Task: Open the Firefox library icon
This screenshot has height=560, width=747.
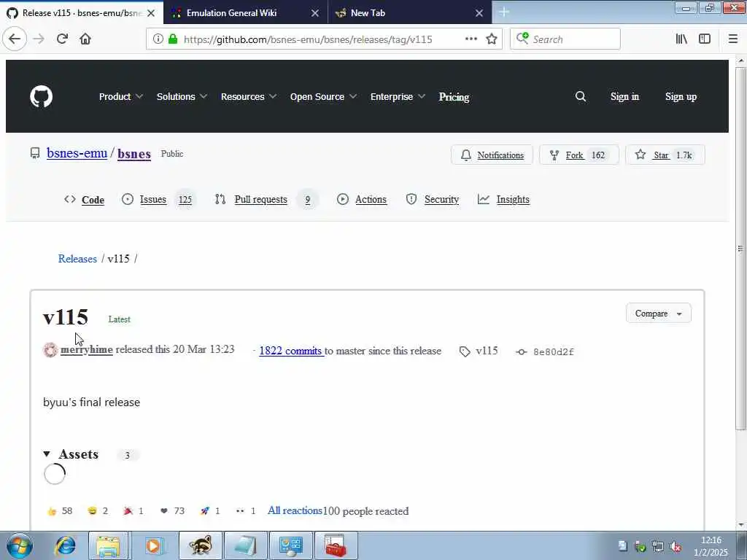Action: click(x=681, y=39)
